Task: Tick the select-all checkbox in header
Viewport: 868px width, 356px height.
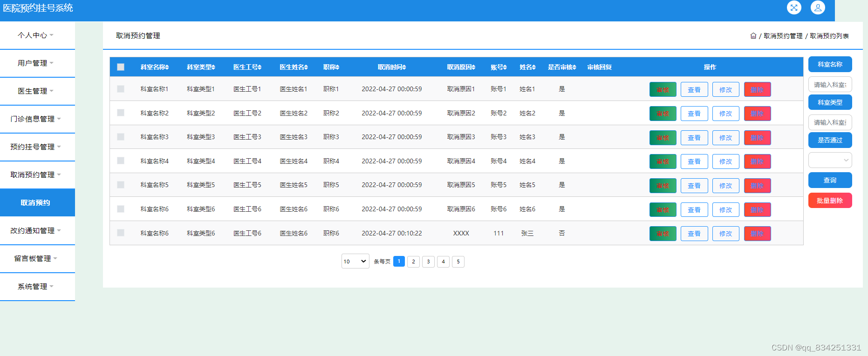Action: coord(121,67)
